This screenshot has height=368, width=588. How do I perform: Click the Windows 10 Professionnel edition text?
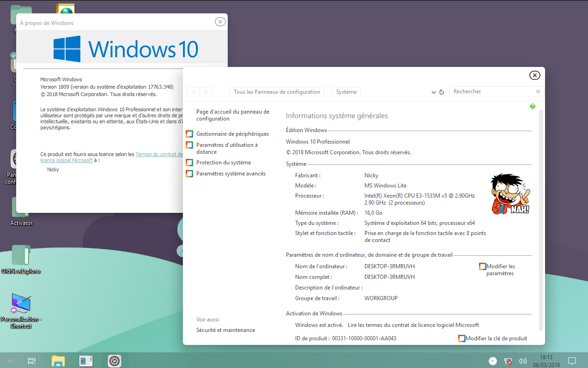[x=318, y=142]
